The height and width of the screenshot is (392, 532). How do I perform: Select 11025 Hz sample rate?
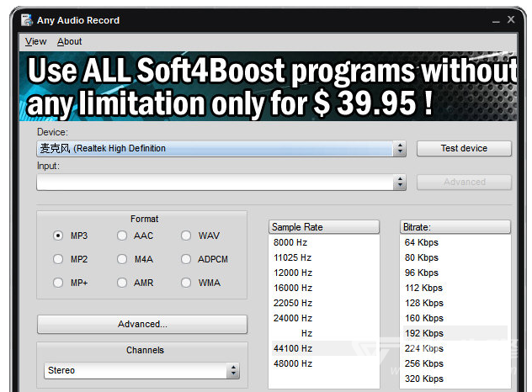(x=324, y=257)
